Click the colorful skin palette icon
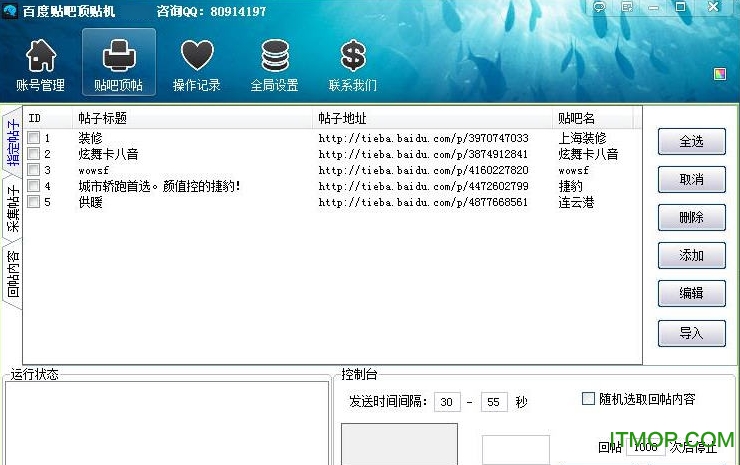This screenshot has width=740, height=465. (x=720, y=74)
